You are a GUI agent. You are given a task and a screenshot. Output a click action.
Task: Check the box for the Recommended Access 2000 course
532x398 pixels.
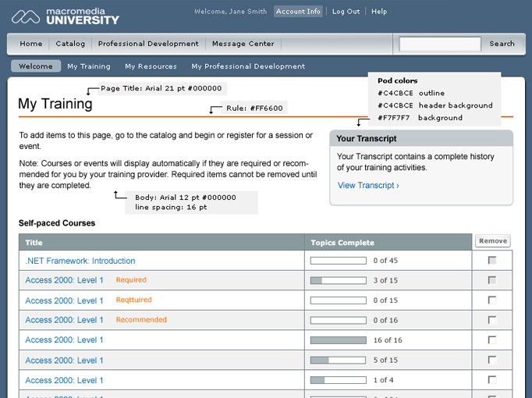point(491,320)
